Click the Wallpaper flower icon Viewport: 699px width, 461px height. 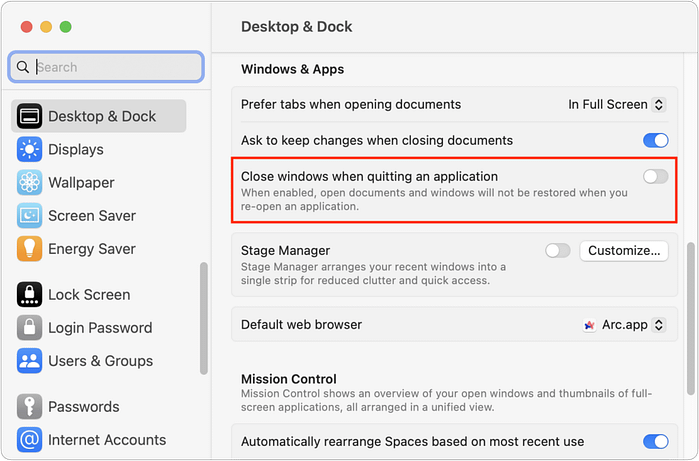[30, 183]
